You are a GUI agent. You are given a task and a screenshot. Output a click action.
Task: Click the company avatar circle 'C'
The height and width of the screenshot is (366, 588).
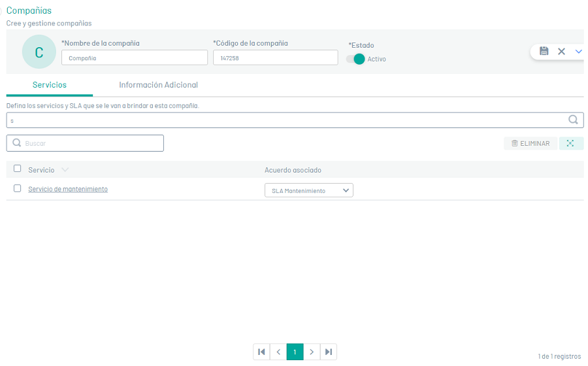(x=39, y=52)
